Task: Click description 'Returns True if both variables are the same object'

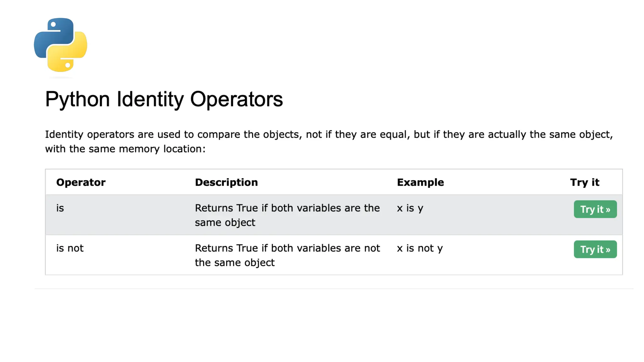Action: click(287, 215)
